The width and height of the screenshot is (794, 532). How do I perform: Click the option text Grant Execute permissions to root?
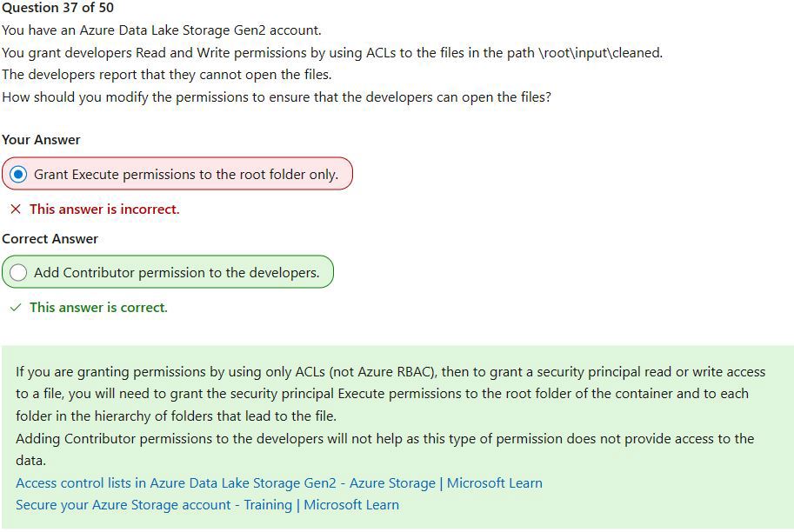coord(186,175)
